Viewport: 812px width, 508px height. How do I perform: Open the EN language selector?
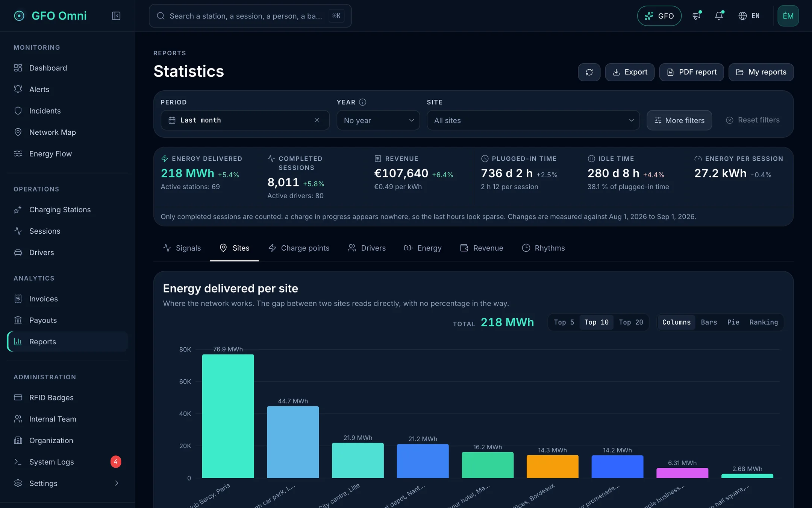(749, 16)
